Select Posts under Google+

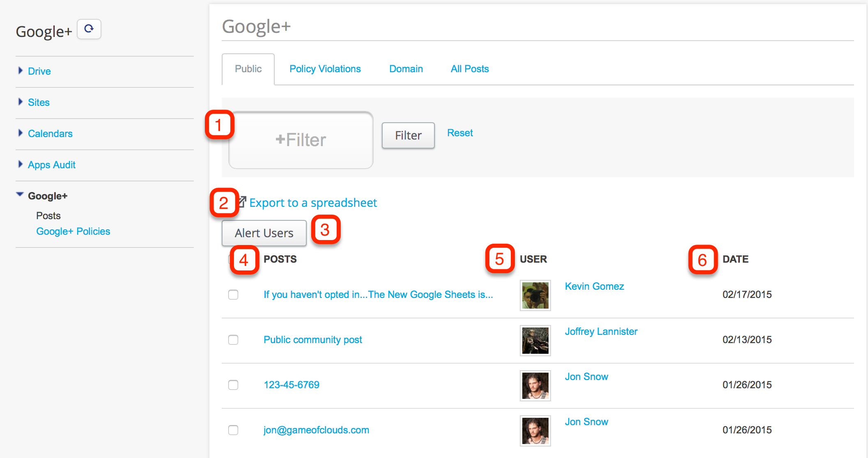point(48,216)
